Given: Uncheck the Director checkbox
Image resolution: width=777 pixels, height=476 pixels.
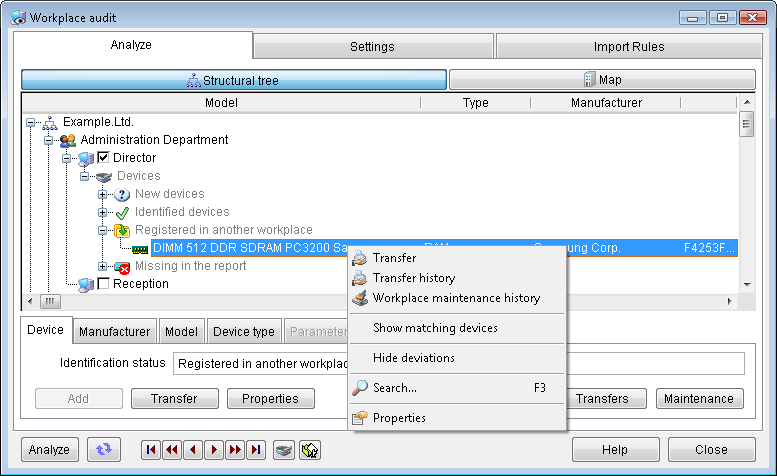Looking at the screenshot, I should [103, 158].
